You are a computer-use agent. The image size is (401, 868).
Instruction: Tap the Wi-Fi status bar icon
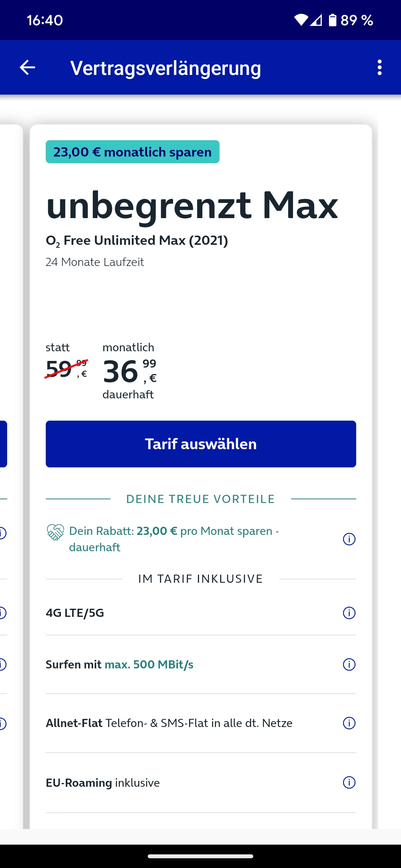(301, 20)
